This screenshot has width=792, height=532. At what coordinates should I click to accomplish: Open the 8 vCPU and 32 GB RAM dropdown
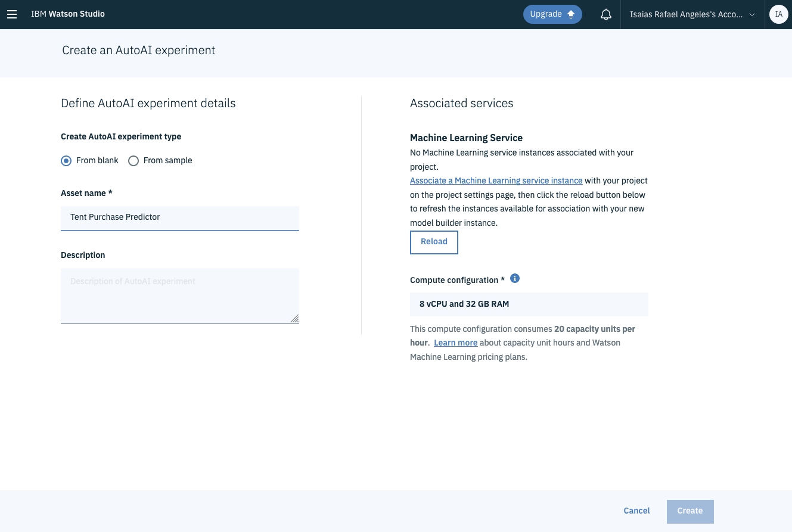(529, 304)
